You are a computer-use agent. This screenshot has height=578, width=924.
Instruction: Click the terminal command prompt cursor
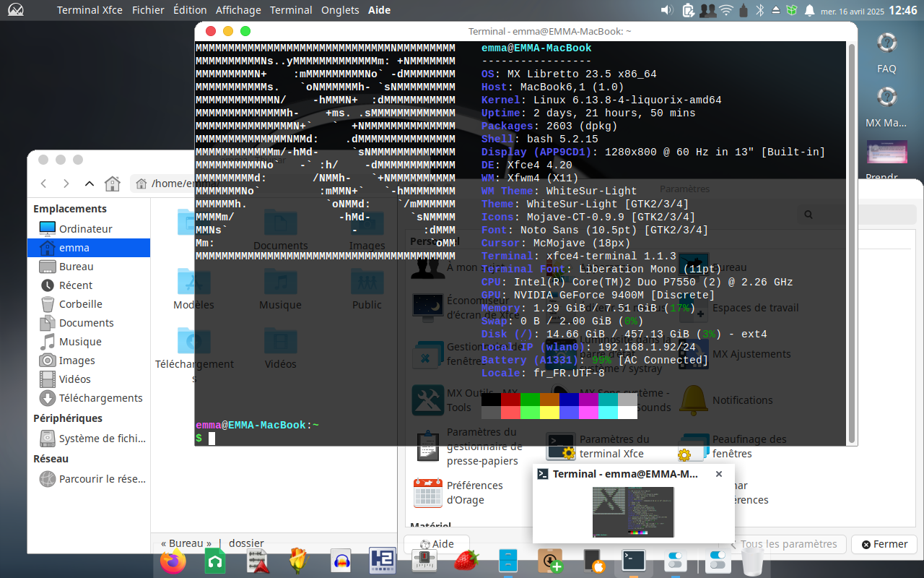[212, 439]
